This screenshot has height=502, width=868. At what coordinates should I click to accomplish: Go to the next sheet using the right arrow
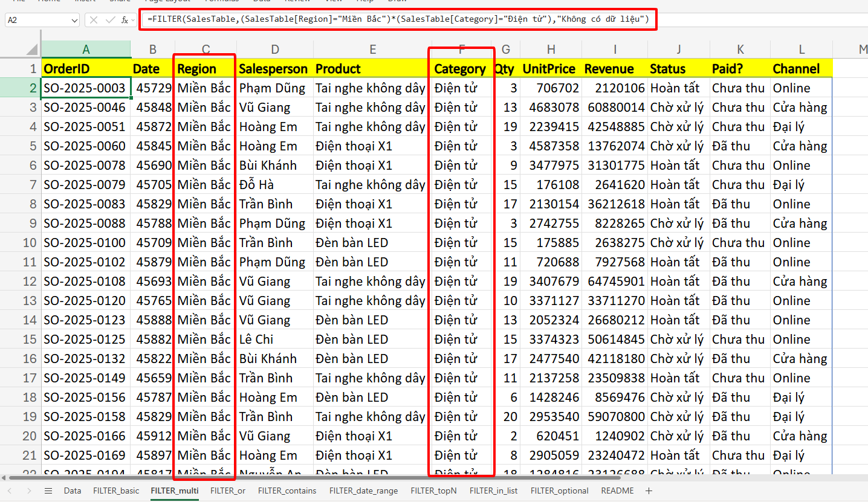coord(29,491)
